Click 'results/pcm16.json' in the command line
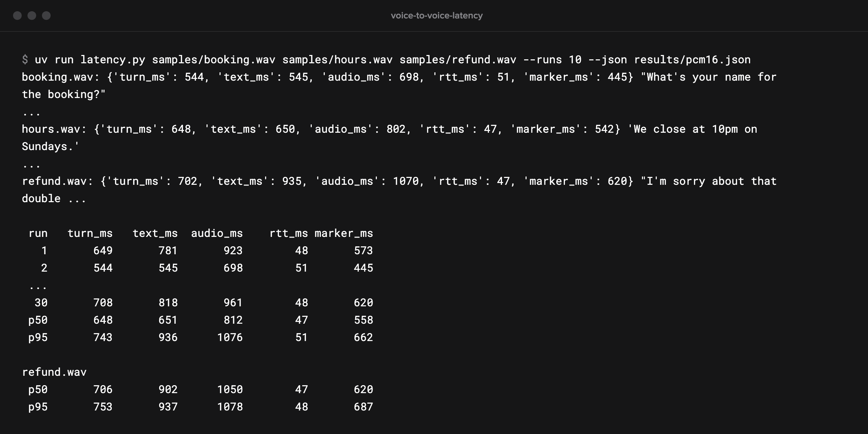Viewport: 868px width, 434px height. pos(692,60)
